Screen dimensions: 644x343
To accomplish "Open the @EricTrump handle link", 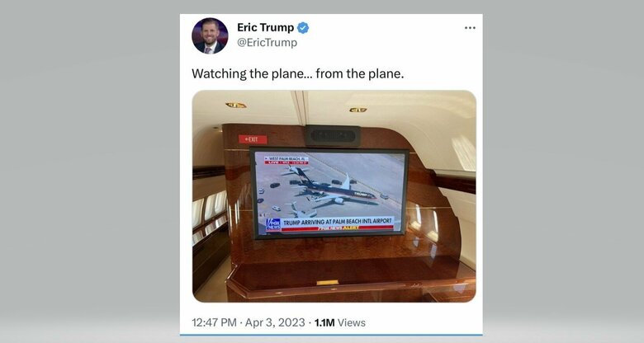I will pos(267,43).
